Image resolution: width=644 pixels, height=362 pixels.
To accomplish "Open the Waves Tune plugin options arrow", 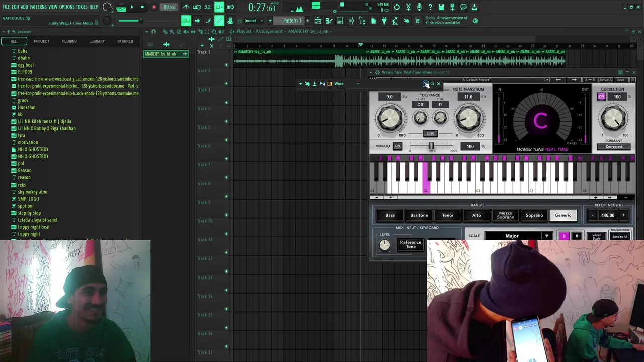I will point(371,72).
